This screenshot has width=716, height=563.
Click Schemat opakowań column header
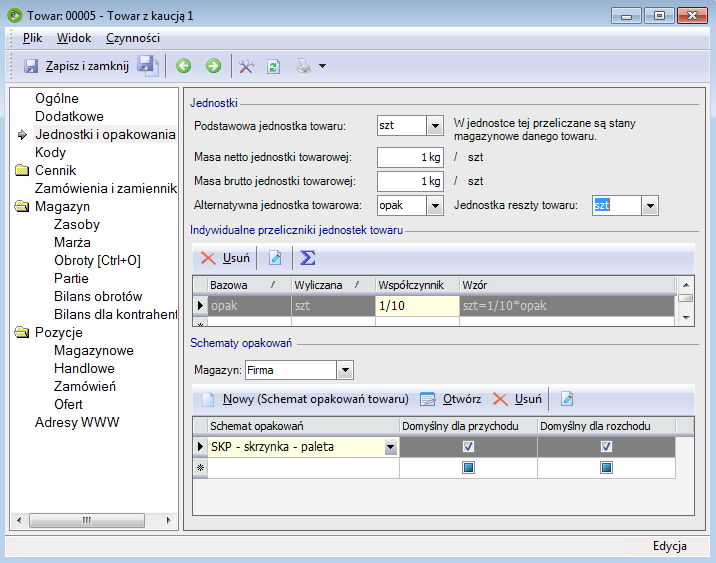(304, 426)
